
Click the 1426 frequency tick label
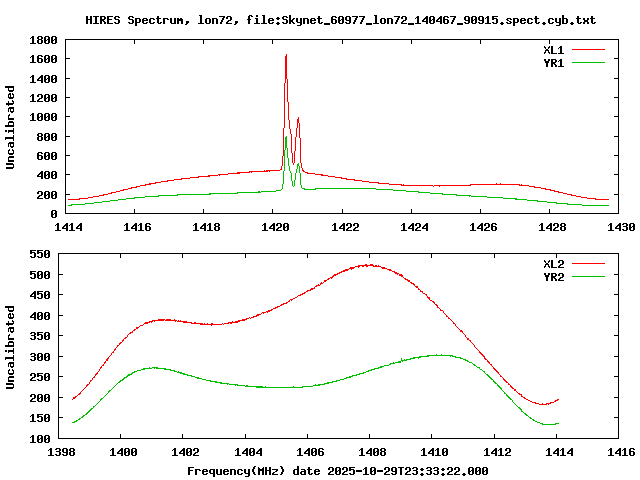point(483,227)
